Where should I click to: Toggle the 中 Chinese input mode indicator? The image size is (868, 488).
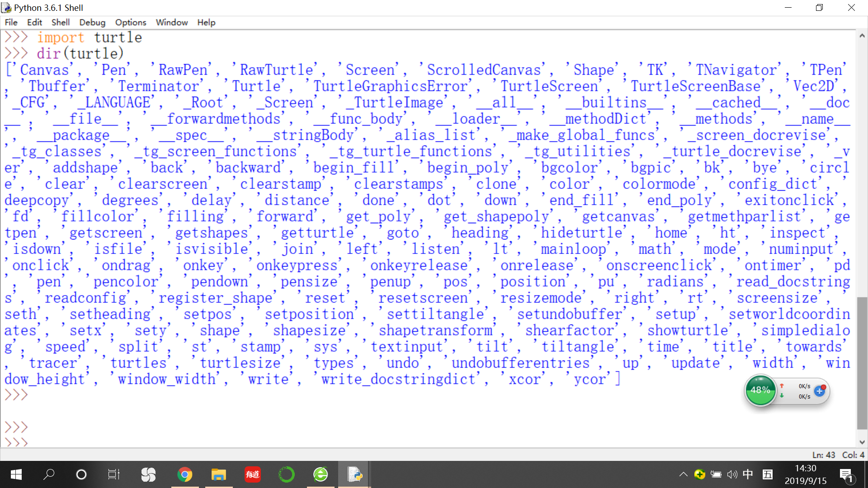pyautogui.click(x=748, y=474)
